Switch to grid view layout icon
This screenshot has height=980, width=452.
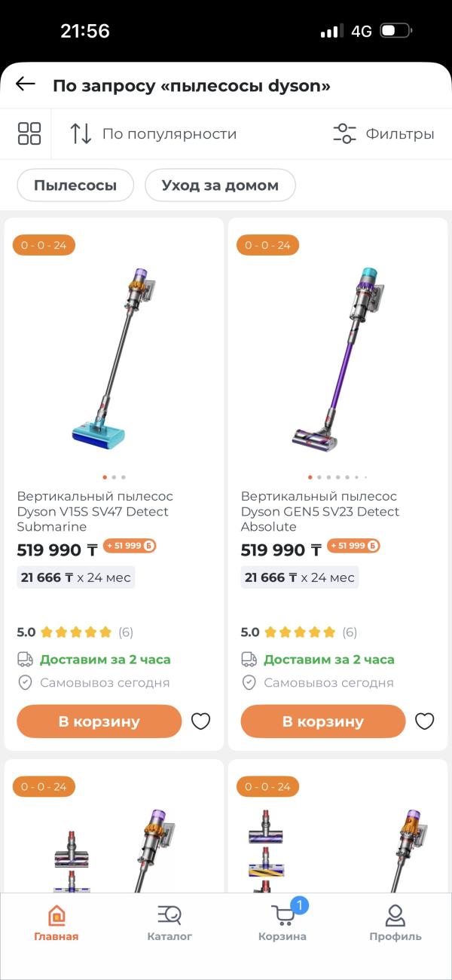[29, 133]
